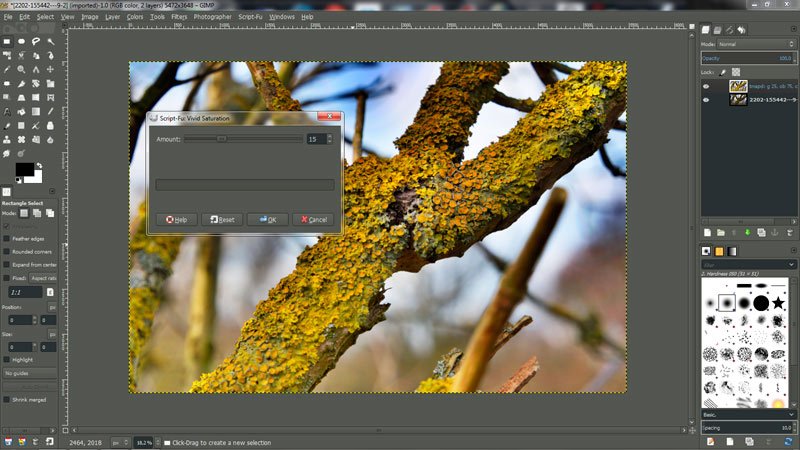Lower the selected layer with green arrow

(x=747, y=233)
